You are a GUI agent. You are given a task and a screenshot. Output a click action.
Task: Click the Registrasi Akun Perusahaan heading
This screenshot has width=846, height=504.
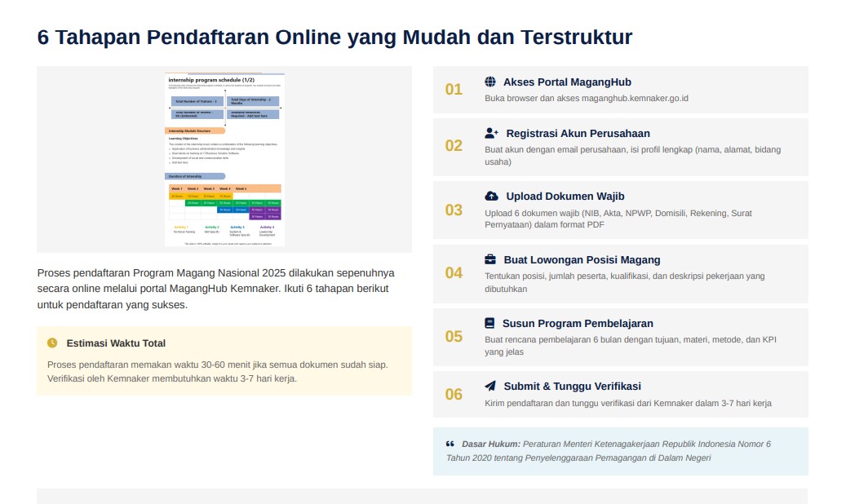(578, 133)
